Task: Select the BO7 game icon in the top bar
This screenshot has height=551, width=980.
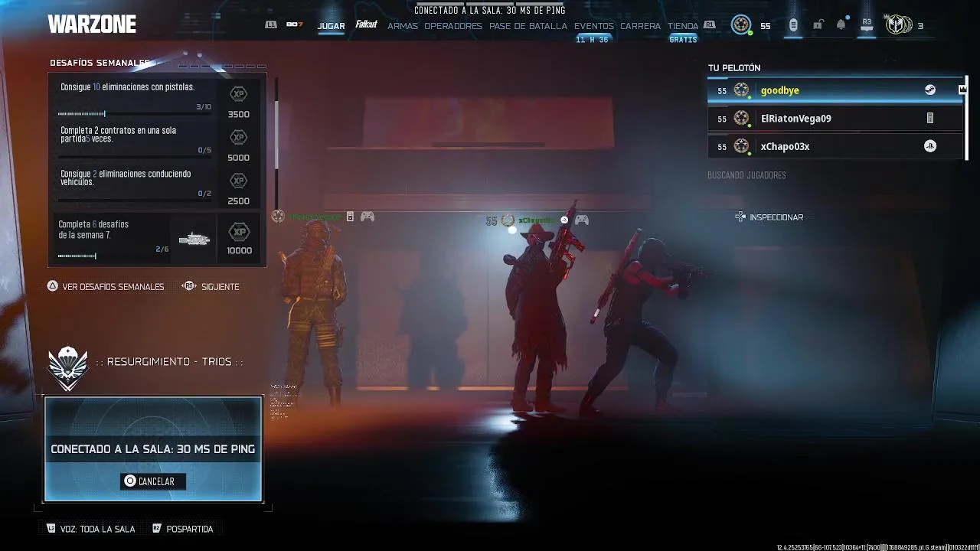Action: (295, 25)
